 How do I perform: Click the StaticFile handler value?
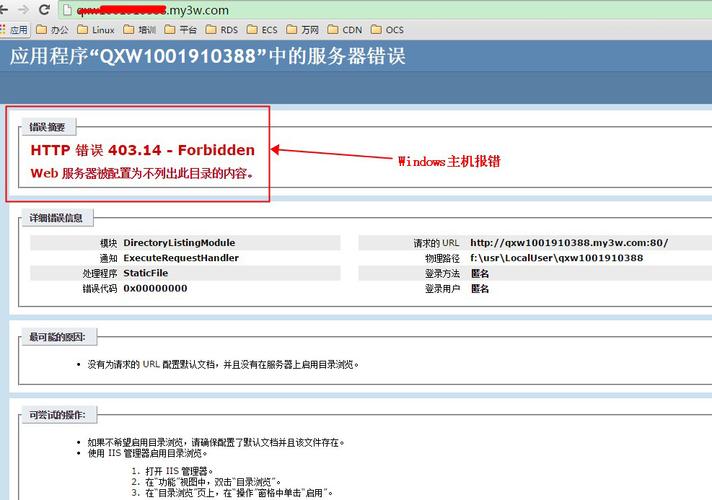[x=145, y=273]
